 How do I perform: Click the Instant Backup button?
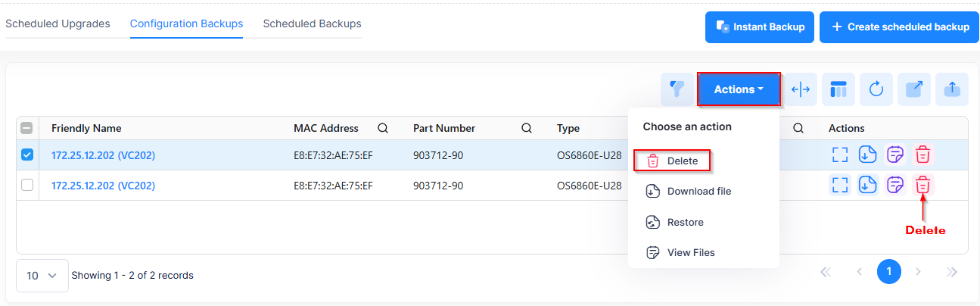point(760,27)
